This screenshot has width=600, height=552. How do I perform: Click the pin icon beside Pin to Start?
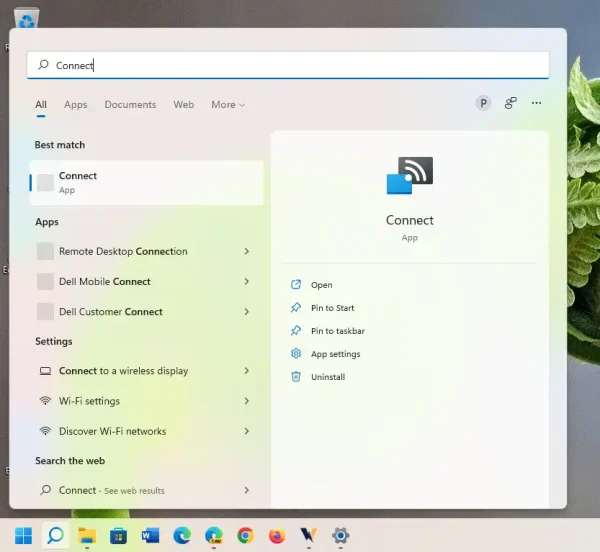(x=296, y=308)
